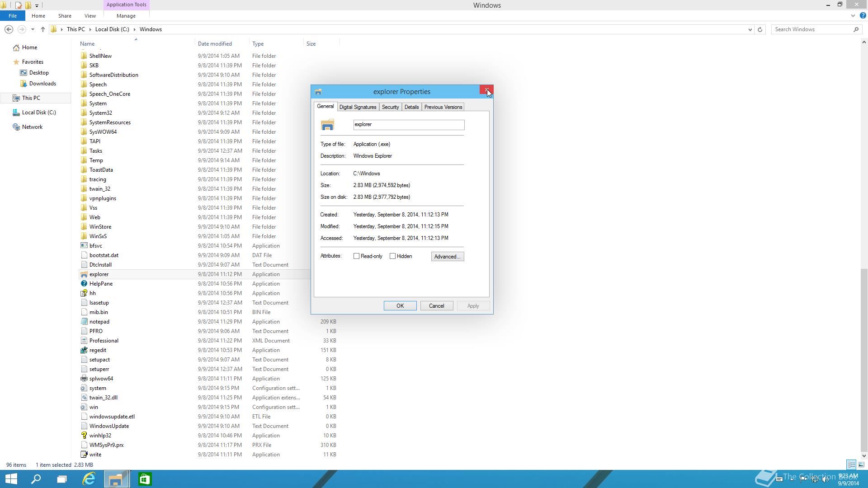
Task: Open the View ribbon tab
Action: tap(90, 15)
